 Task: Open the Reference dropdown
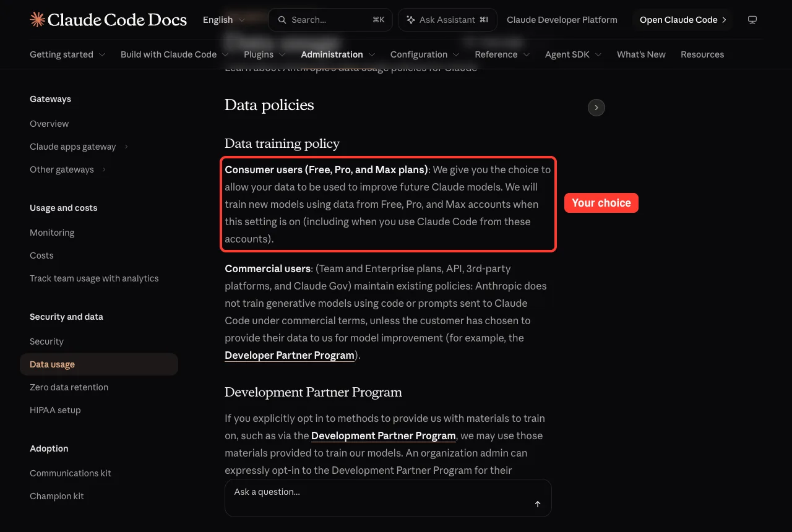tap(502, 54)
